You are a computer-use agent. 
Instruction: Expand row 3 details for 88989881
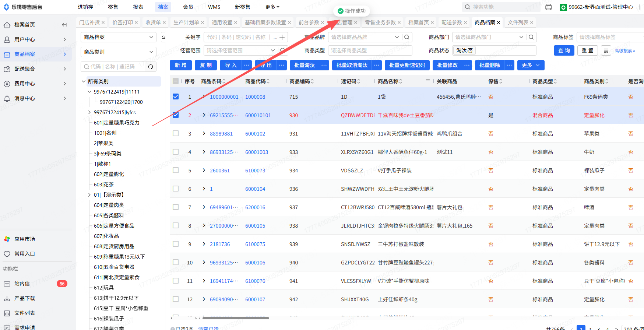pos(204,133)
